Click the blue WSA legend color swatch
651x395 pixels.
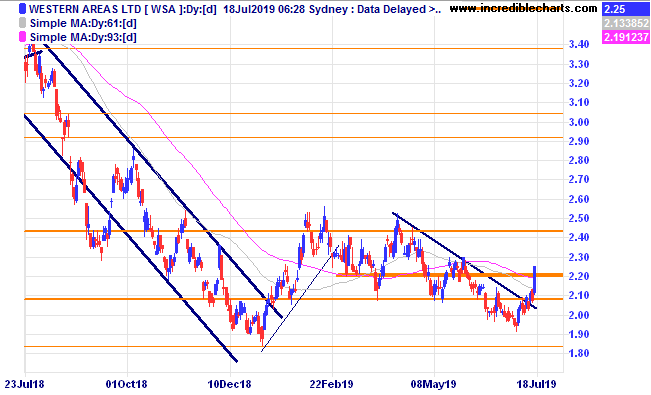[x=22, y=9]
